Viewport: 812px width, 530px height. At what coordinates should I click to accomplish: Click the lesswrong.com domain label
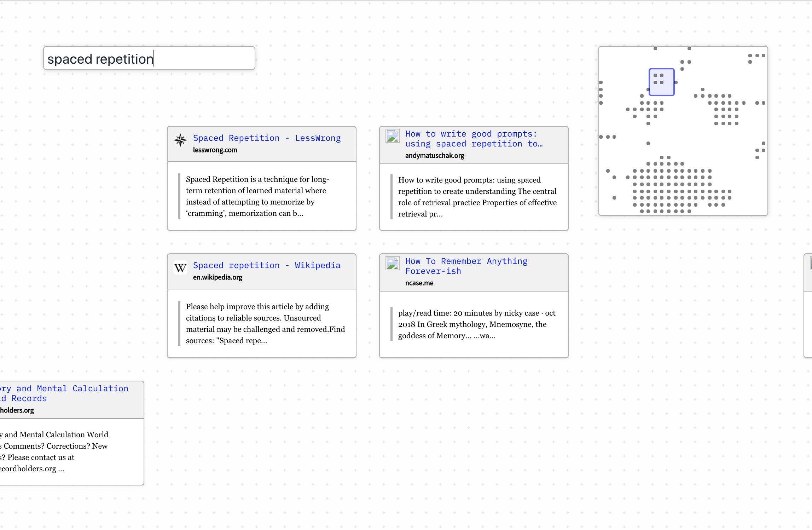[x=215, y=150]
